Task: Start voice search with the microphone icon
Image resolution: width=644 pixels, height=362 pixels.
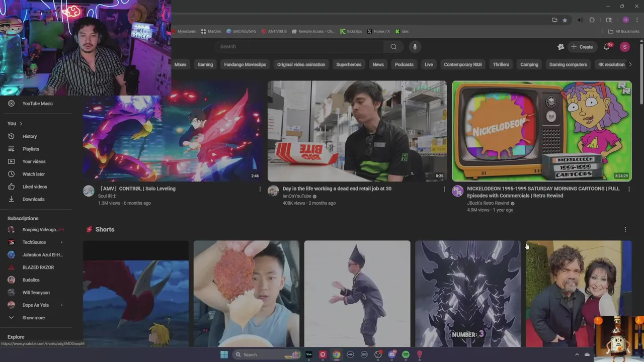Action: [415, 47]
